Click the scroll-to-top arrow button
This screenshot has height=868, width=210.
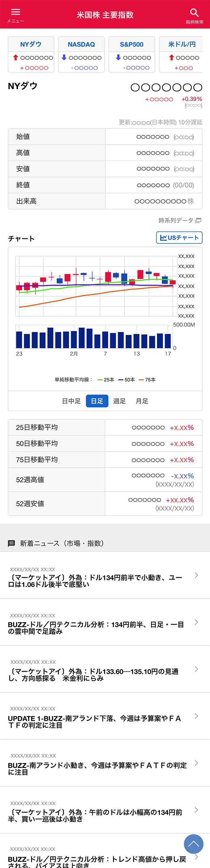[194, 844]
